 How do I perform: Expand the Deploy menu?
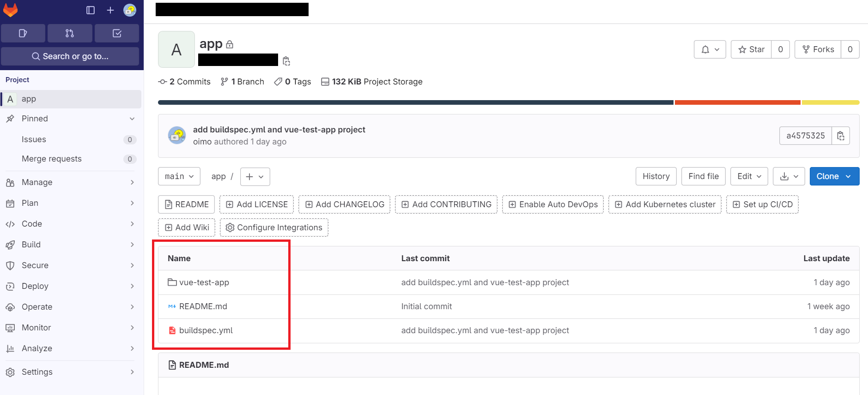pyautogui.click(x=71, y=286)
